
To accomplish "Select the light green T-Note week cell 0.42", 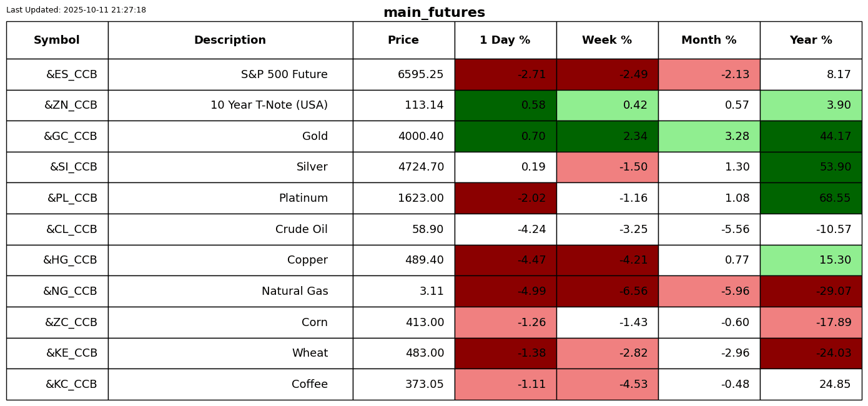I will tap(607, 106).
